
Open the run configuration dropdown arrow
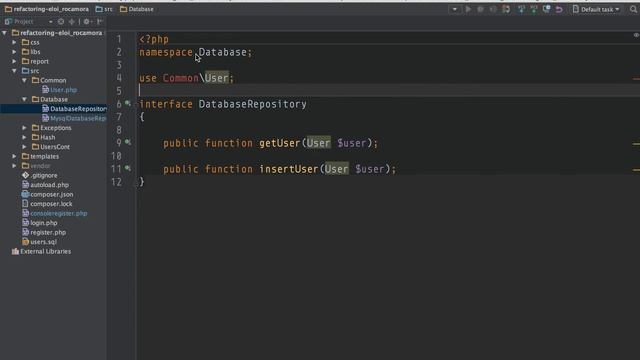tap(454, 9)
